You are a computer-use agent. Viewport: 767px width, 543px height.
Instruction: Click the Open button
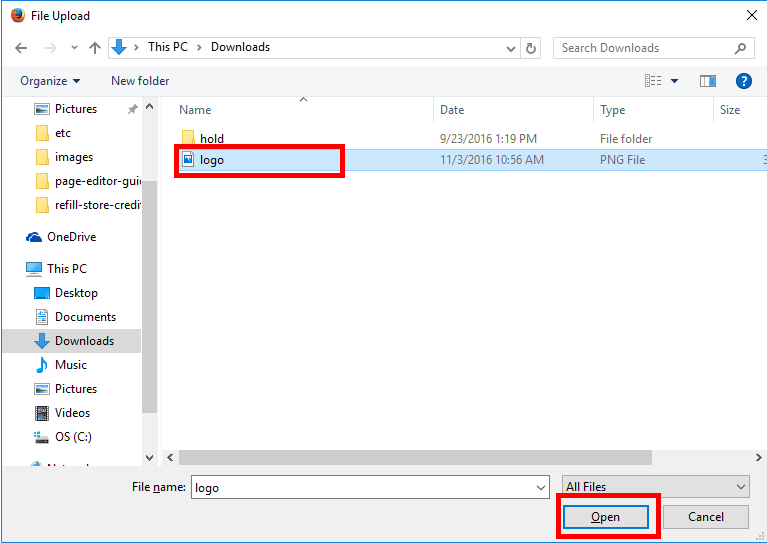pyautogui.click(x=606, y=517)
